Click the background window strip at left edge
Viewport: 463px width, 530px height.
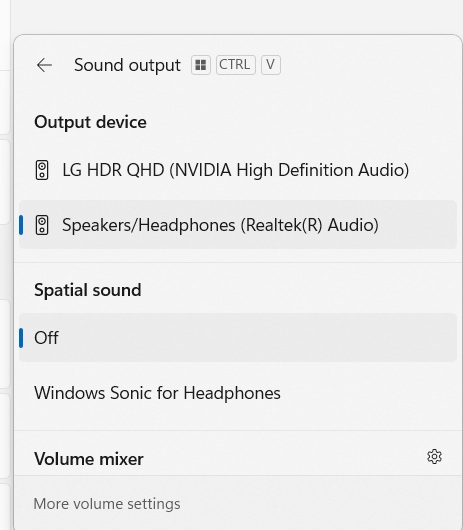[5, 265]
